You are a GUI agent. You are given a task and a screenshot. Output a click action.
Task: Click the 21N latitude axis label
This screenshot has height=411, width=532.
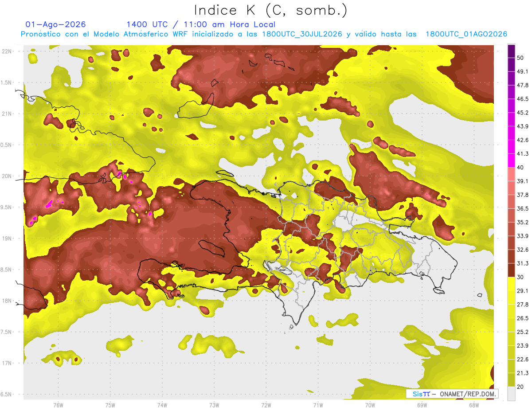tap(8, 114)
